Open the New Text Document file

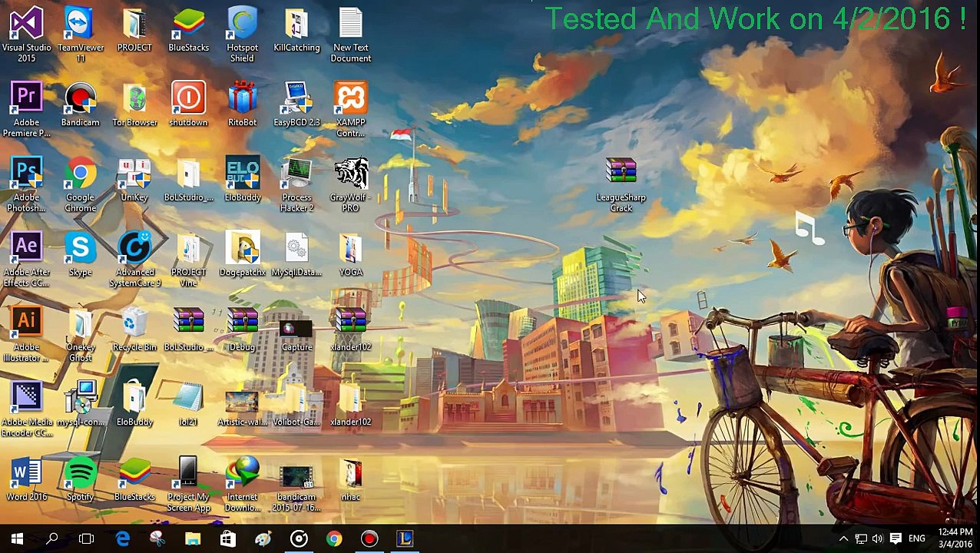click(351, 35)
